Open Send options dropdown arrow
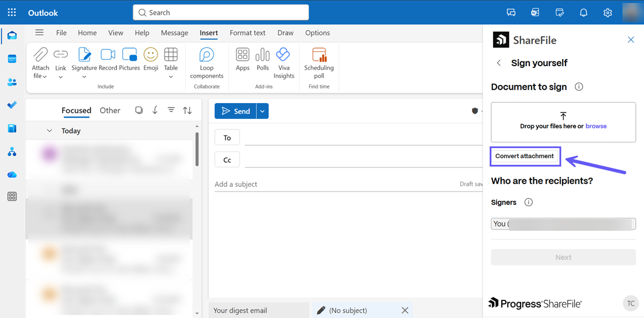644x318 pixels. tap(262, 111)
